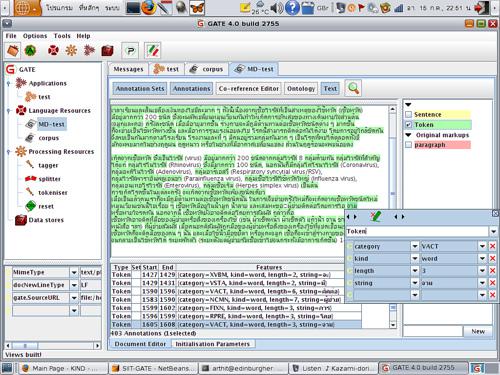Click the show desktop icon in bottom taskbar
The image size is (500, 375).
coord(7,368)
